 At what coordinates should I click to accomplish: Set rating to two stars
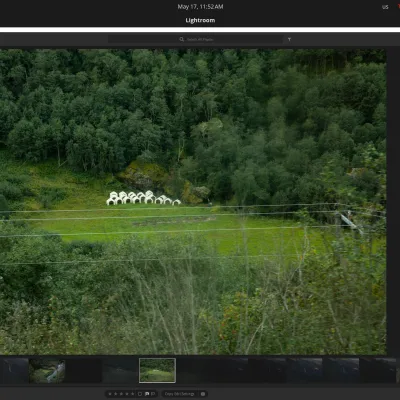(115, 394)
